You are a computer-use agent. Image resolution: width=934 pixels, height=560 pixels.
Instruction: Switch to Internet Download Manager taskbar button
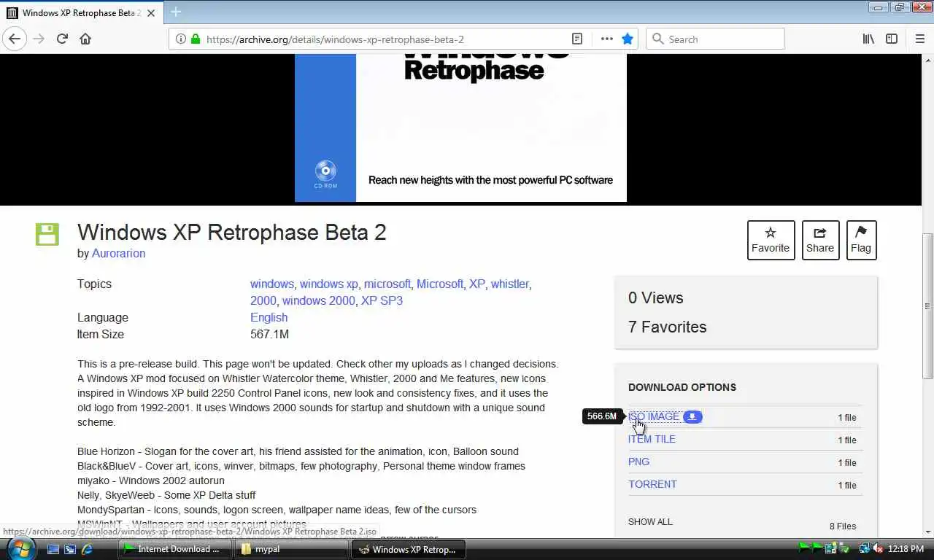175,549
